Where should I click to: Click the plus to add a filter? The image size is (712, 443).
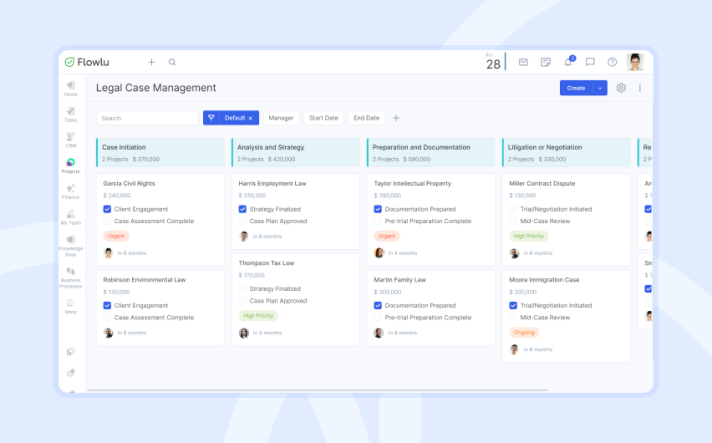pyautogui.click(x=396, y=118)
